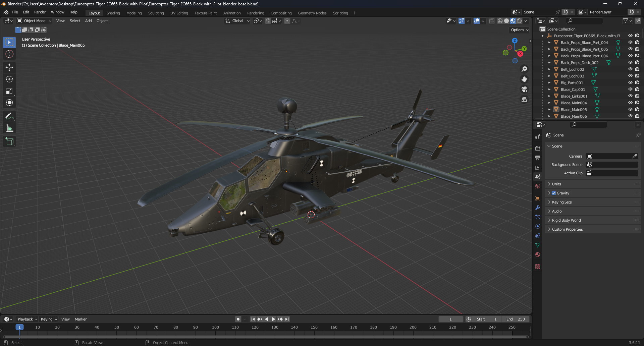Hide Blade_Main005 in viewport via eye icon
The image size is (644, 346).
pyautogui.click(x=630, y=109)
